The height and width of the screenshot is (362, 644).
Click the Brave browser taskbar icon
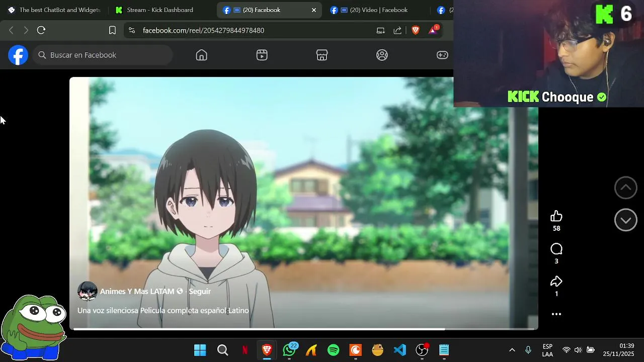267,350
